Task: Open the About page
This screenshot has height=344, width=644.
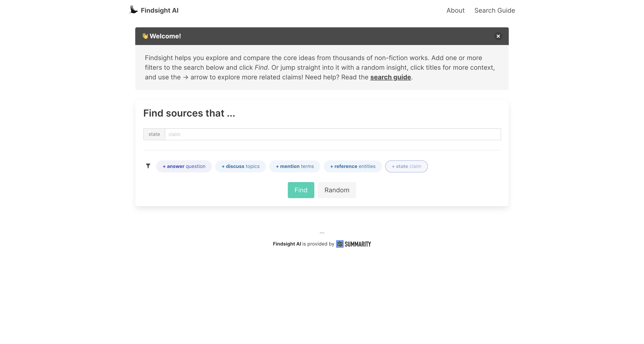Action: 455,10
